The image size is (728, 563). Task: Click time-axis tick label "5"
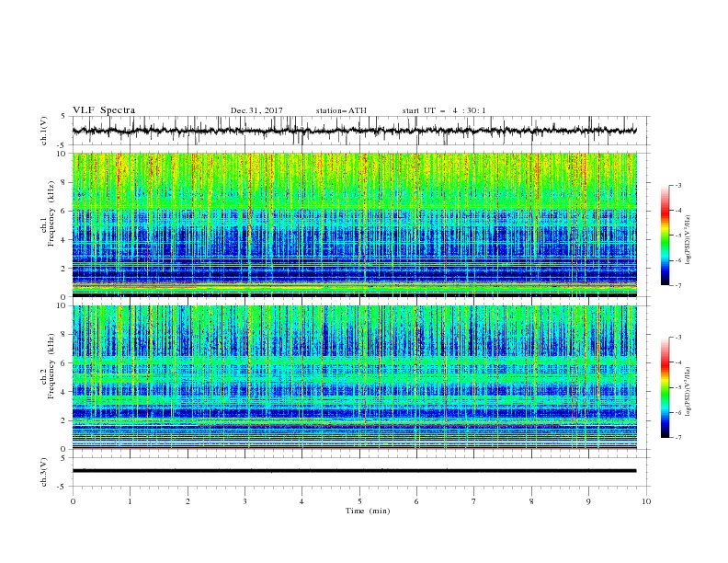point(359,501)
